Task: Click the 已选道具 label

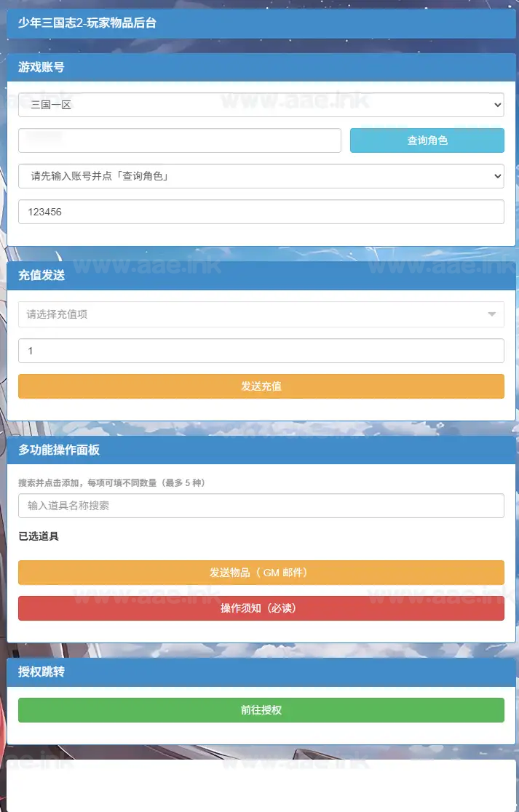Action: pos(39,536)
